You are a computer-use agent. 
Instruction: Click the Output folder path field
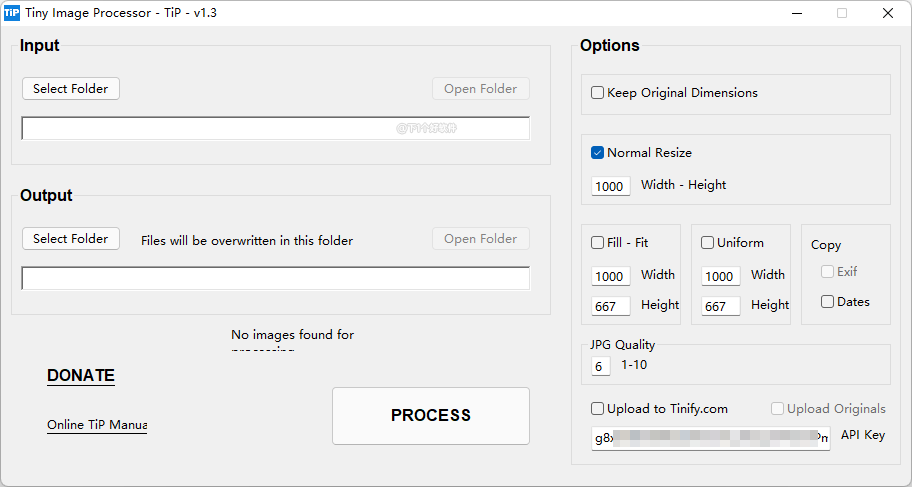[x=276, y=278]
